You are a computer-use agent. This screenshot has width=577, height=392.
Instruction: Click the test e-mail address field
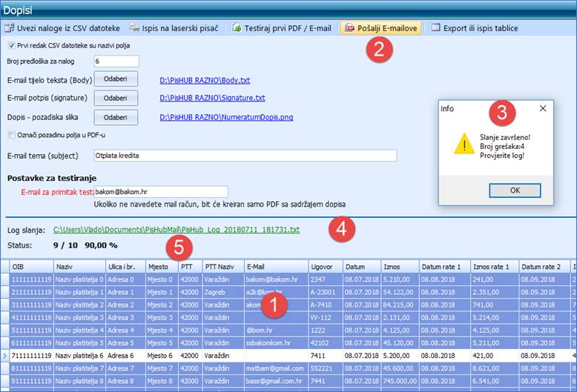161,192
